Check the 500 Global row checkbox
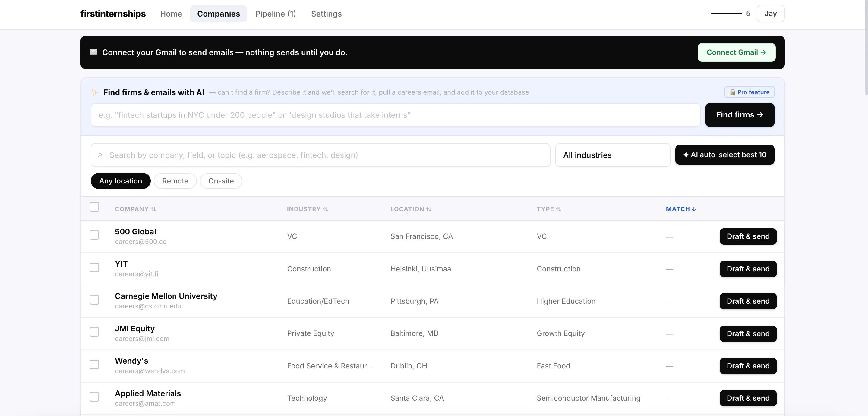 coord(94,235)
